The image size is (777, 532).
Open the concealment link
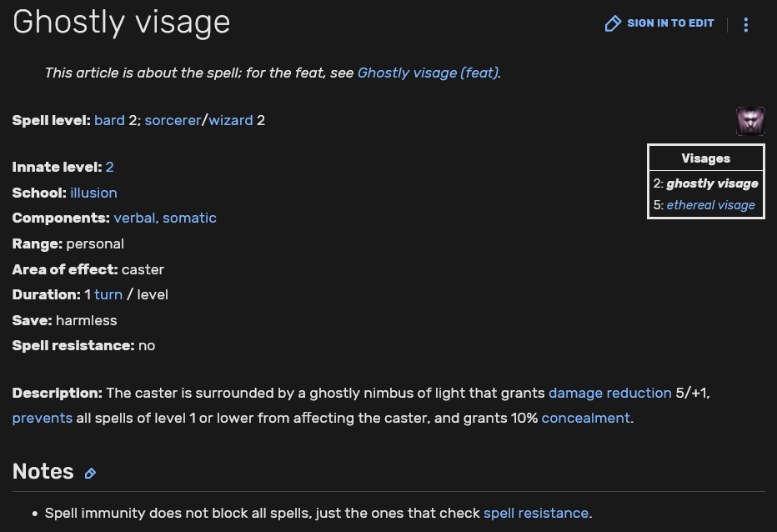pos(585,418)
